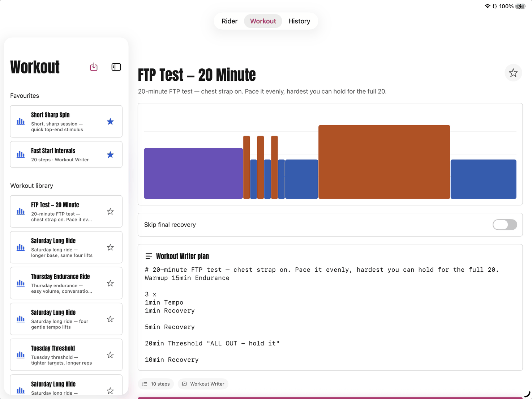Select the Workout tab
Screen dimensions: 532x399
tap(263, 21)
